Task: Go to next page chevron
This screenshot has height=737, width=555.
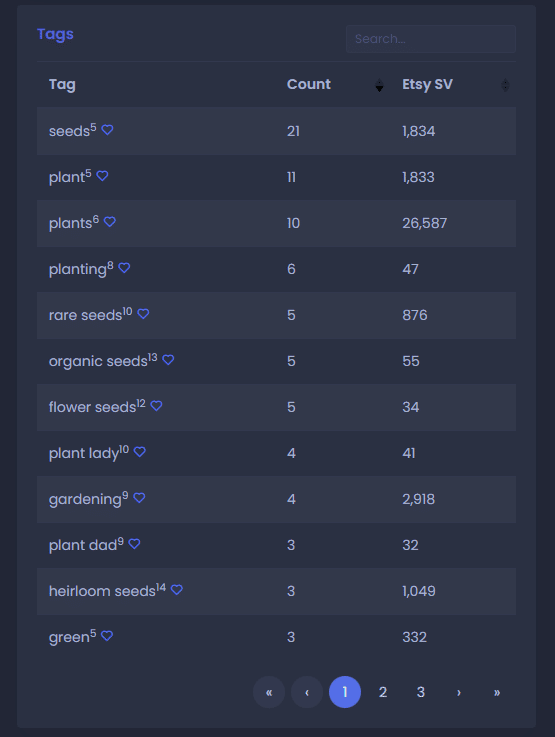Action: [x=459, y=692]
